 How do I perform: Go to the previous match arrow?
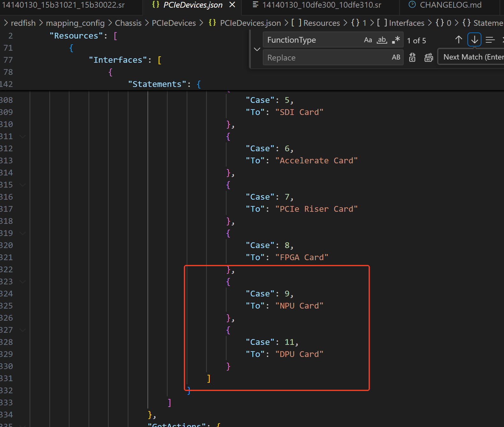click(x=458, y=40)
